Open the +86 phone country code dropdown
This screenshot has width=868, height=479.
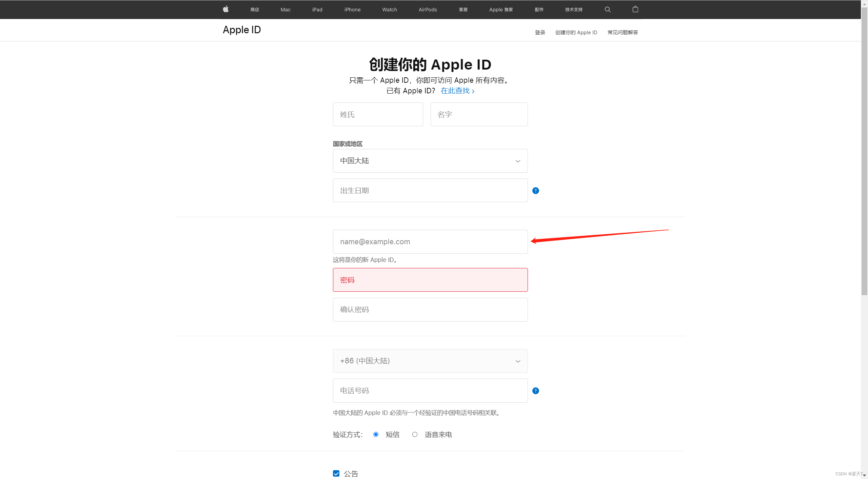430,361
